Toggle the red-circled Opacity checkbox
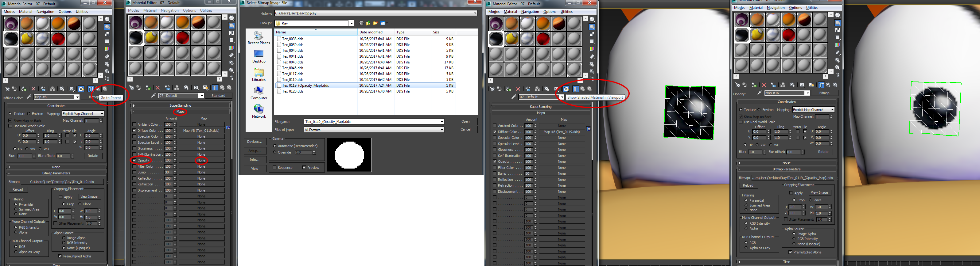 tap(134, 160)
